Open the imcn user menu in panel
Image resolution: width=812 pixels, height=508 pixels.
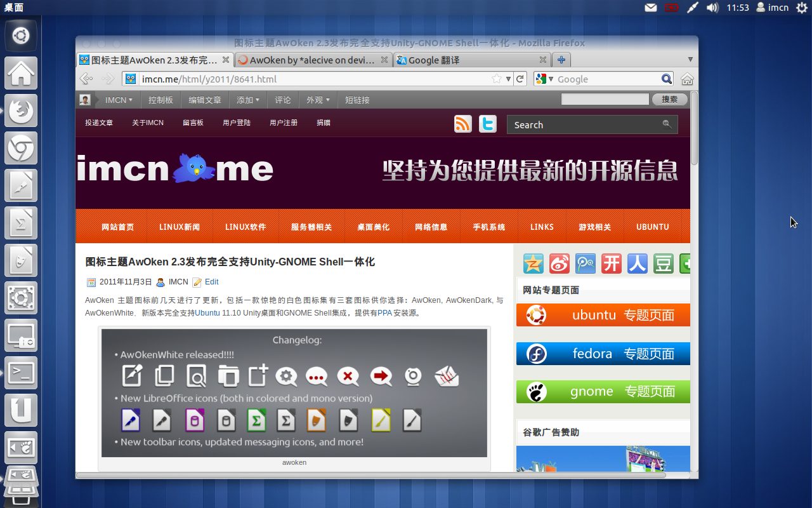coord(772,8)
